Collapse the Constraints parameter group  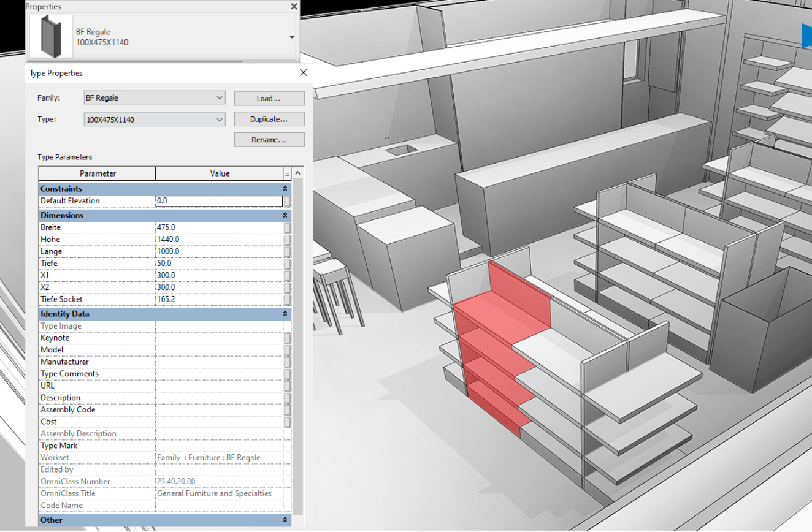point(285,189)
